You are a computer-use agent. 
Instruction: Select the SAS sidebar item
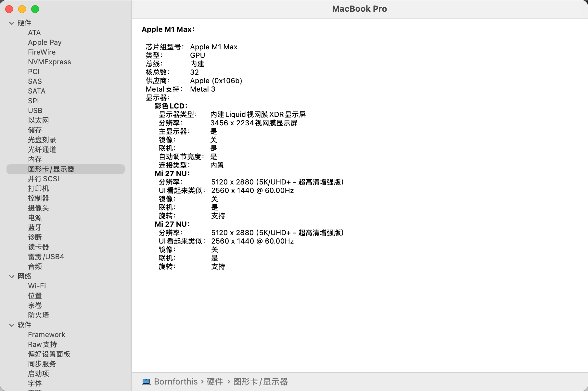35,82
